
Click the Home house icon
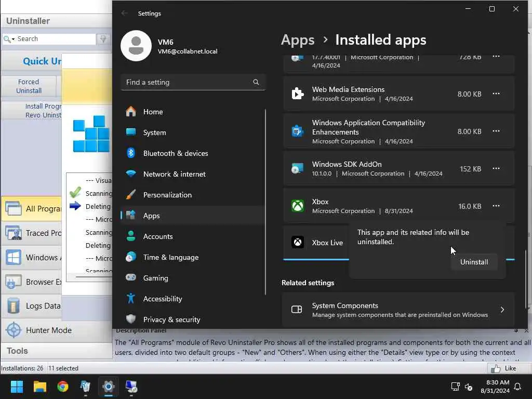coord(131,111)
